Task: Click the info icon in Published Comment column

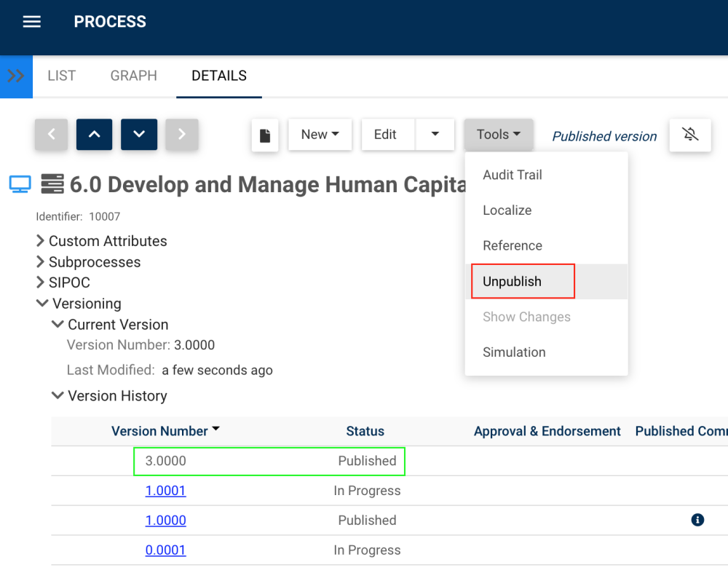Action: click(697, 520)
